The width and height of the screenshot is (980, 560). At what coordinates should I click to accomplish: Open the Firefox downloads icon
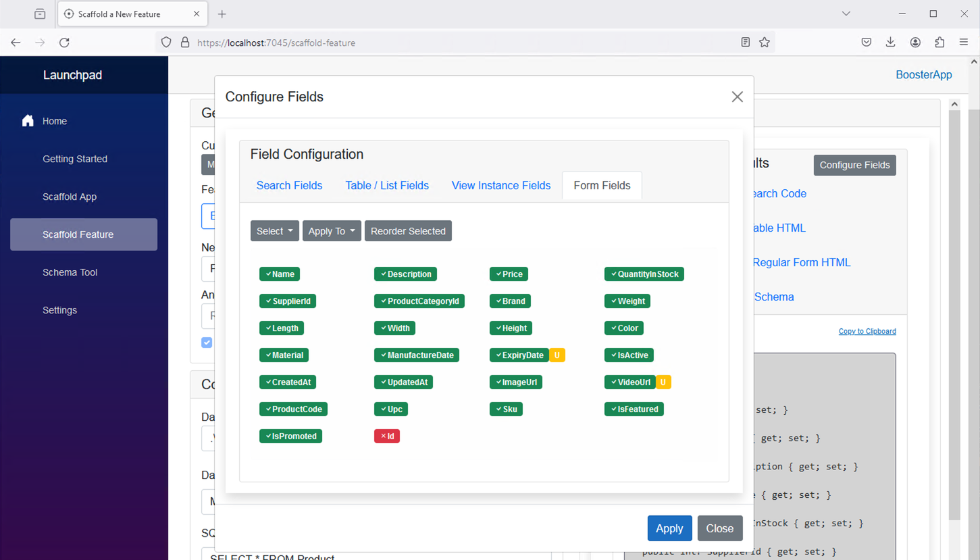tap(890, 43)
